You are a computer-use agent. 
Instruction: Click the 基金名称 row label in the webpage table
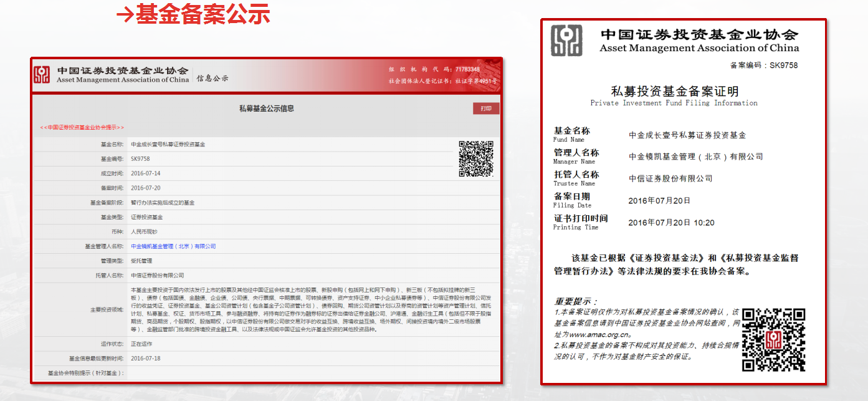coord(112,144)
